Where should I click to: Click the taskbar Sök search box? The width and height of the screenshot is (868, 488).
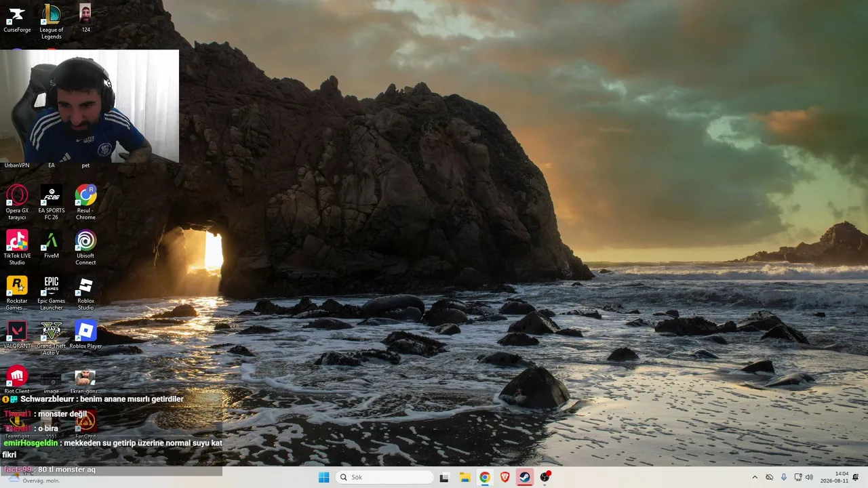pyautogui.click(x=384, y=477)
